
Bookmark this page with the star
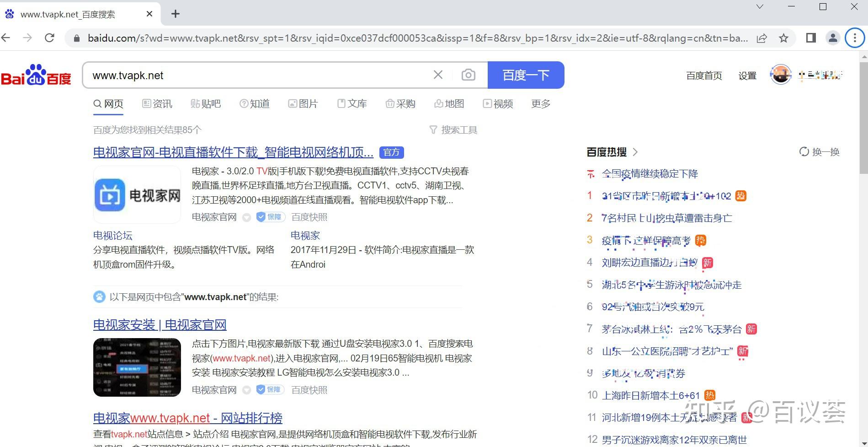(784, 38)
